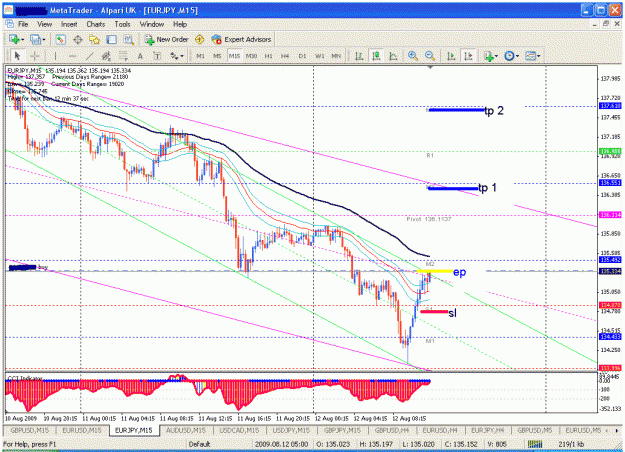Select the trendline drawing tool

tap(89, 56)
